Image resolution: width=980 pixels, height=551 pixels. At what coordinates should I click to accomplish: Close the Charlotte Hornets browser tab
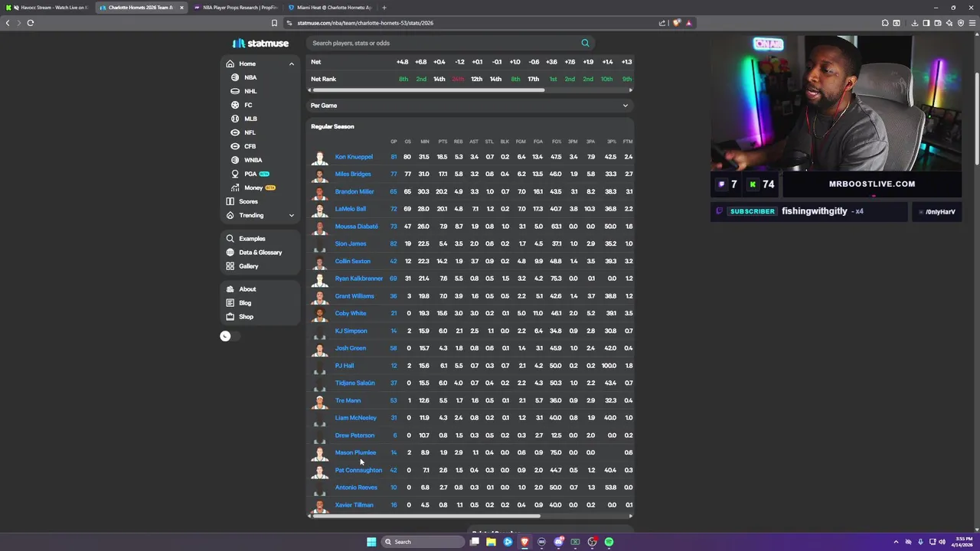181,8
